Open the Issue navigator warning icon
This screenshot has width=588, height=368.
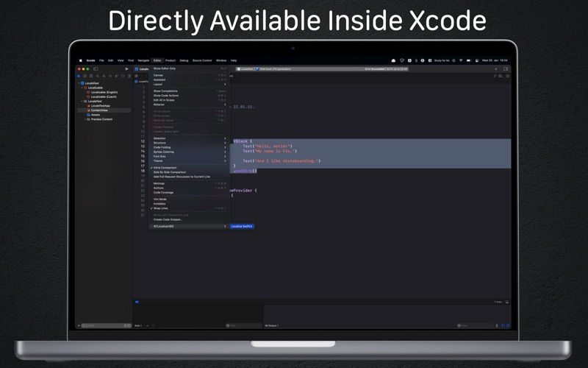click(104, 76)
